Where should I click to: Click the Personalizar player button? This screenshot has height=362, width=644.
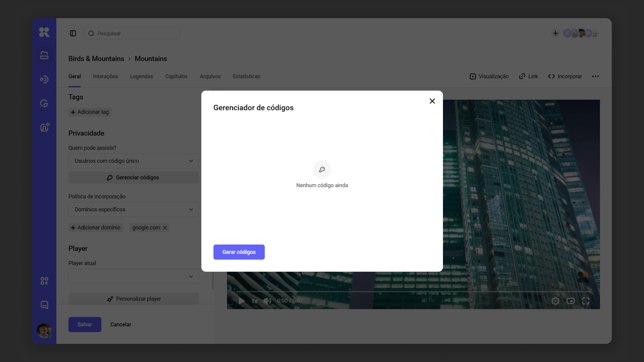(133, 299)
